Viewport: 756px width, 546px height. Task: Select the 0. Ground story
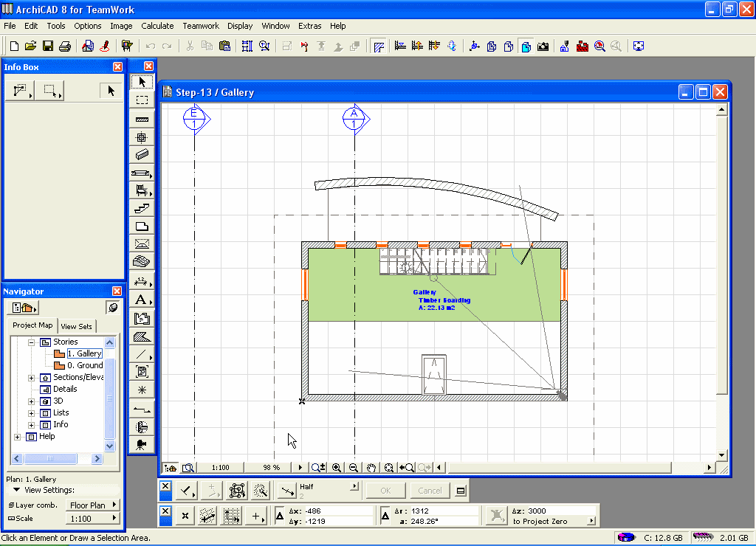[84, 365]
